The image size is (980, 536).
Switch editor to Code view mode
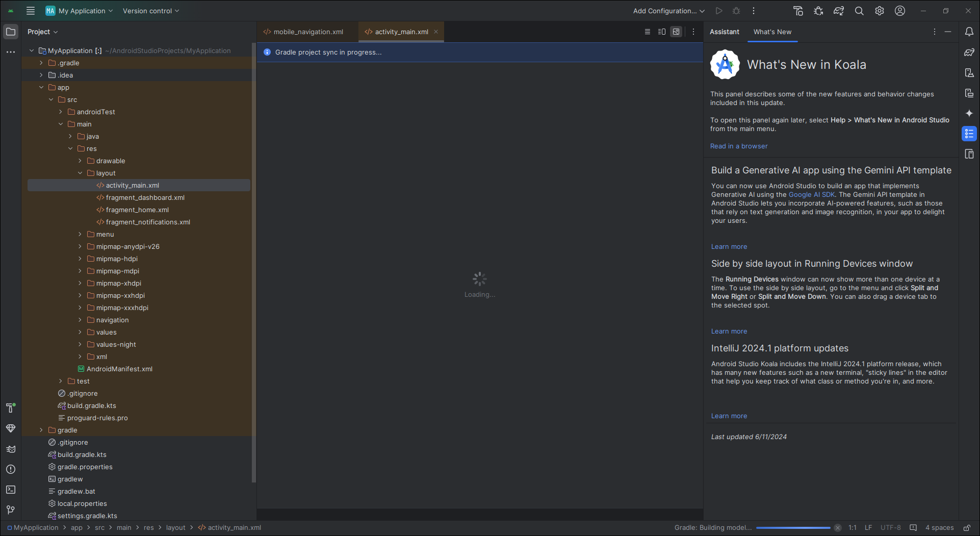(x=648, y=32)
